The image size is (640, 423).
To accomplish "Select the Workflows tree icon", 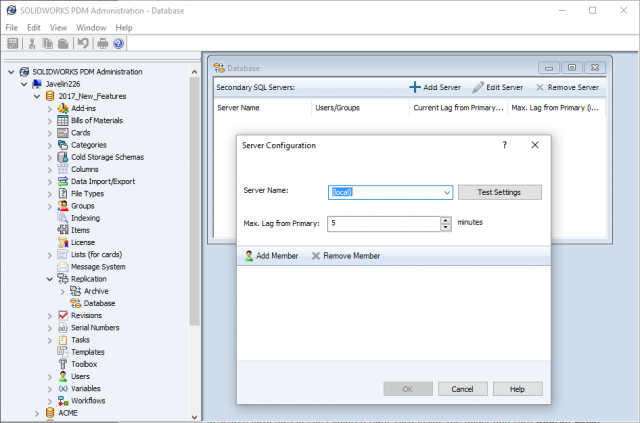I will [63, 401].
